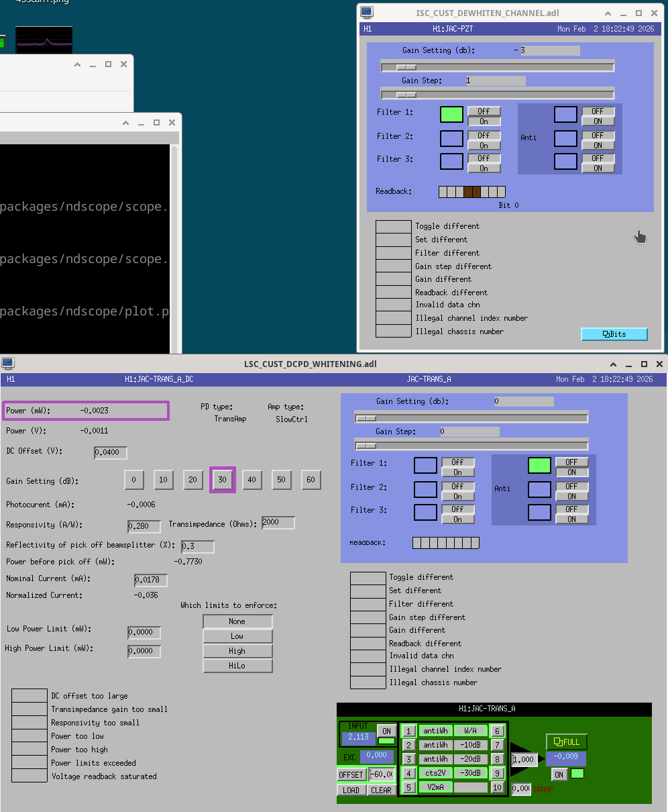The height and width of the screenshot is (812, 668).
Task: Open window menu icon of LSC_CUST_DCPD_WHITENING window
Action: coord(8,363)
